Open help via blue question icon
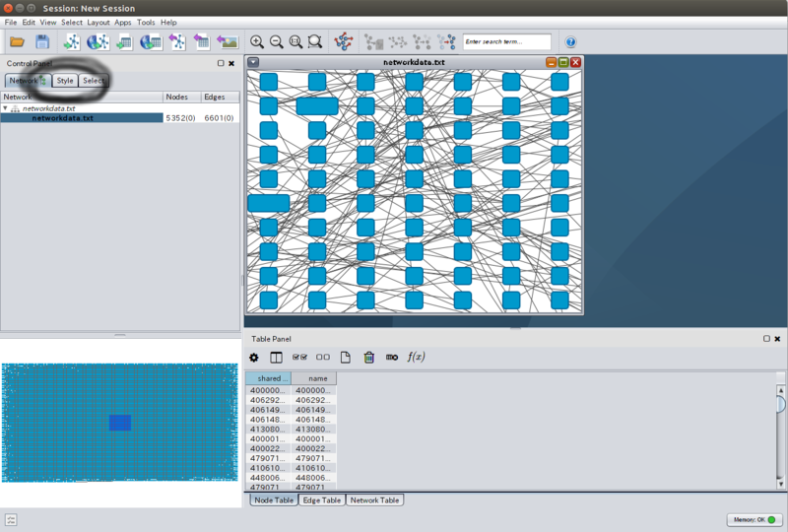Screen dimensions: 788x532 coord(570,42)
